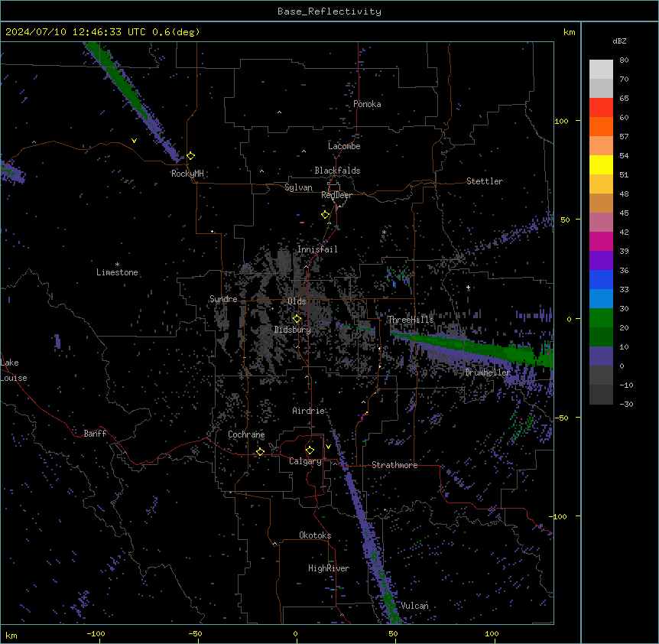Click the Base_Reflectivity title
The image size is (659, 644).
pos(329,11)
